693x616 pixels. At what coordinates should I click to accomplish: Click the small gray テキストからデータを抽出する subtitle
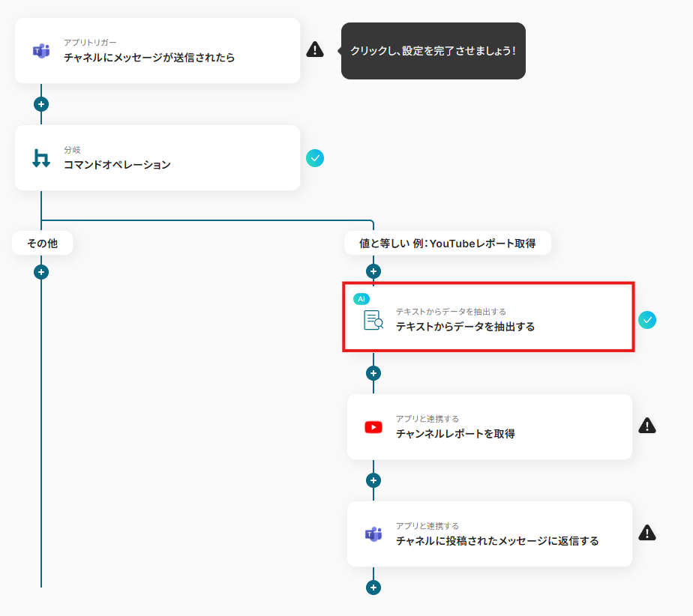tap(451, 312)
